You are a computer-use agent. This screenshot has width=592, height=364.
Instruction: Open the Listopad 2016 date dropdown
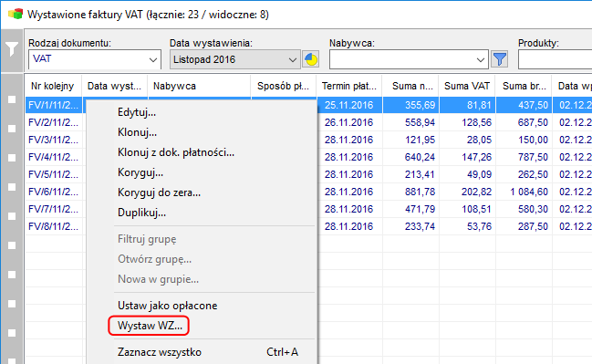[x=292, y=59]
